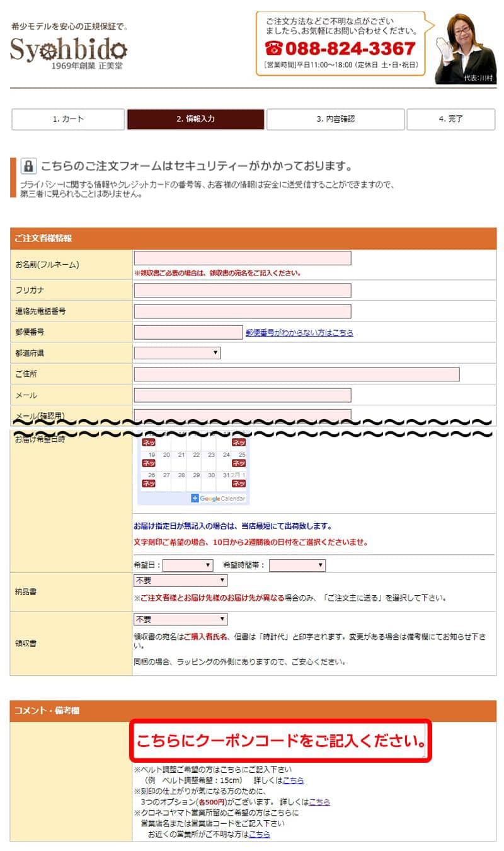504x851 pixels.
Task: Click the representative Kawamura photo
Action: [x=466, y=49]
